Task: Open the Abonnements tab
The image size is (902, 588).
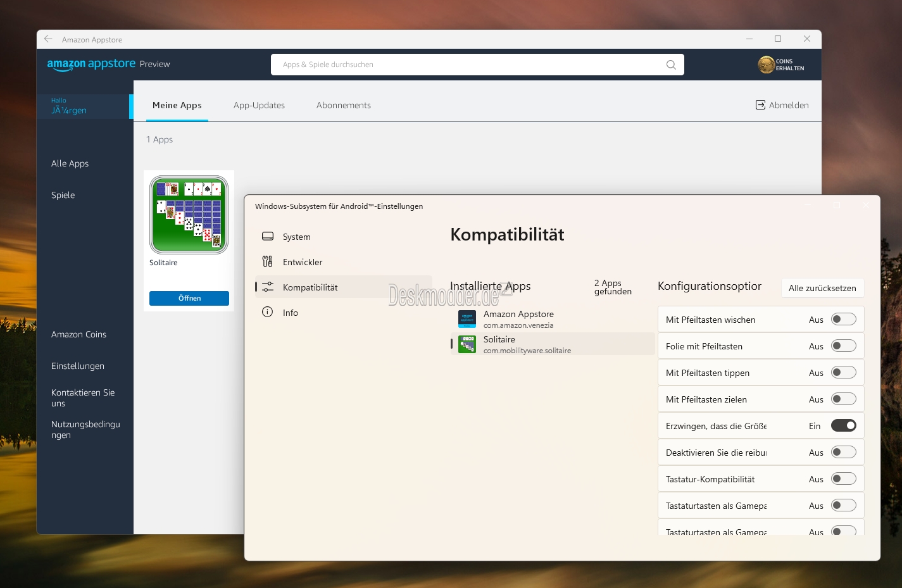Action: 344,105
